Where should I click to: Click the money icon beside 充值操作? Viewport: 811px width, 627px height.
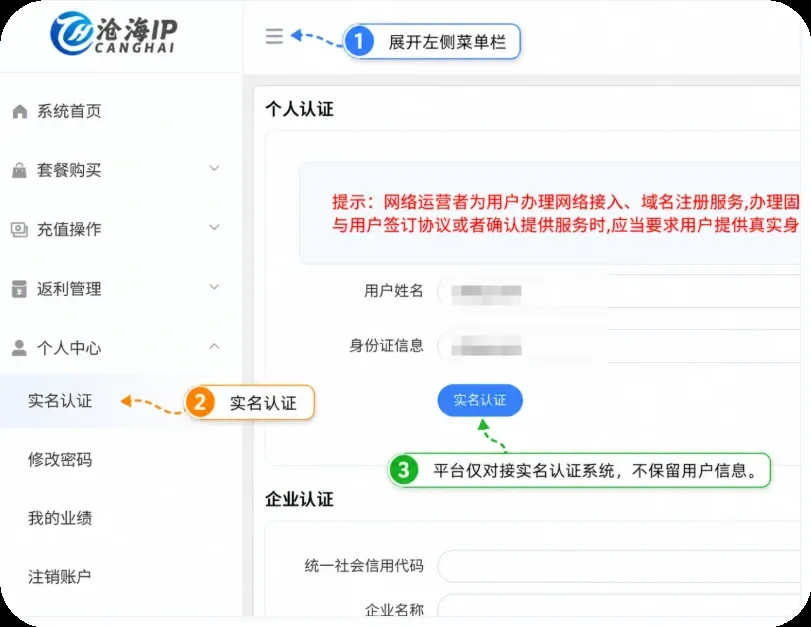coord(19,229)
